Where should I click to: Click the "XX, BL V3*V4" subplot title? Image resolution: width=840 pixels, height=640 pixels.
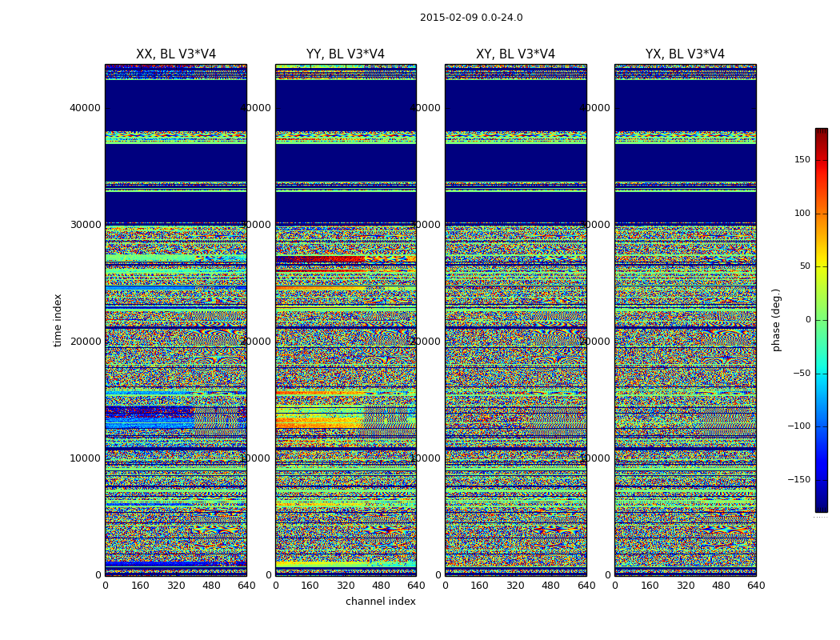point(176,54)
